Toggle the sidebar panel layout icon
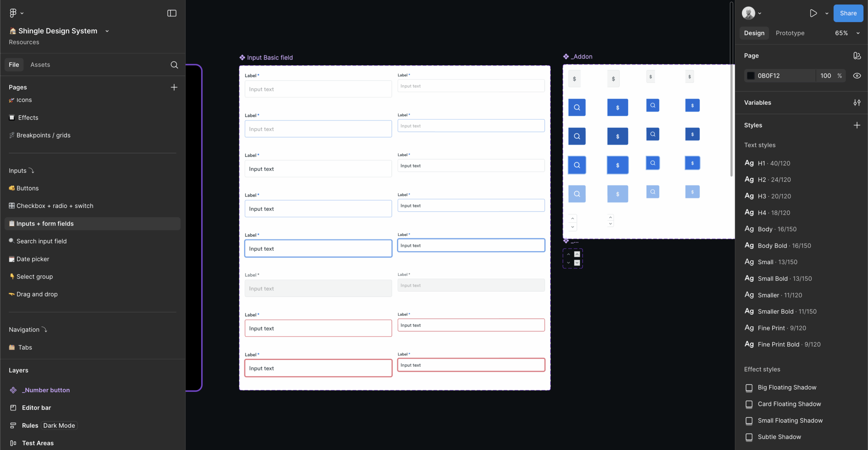The width and height of the screenshot is (868, 450). click(x=172, y=13)
